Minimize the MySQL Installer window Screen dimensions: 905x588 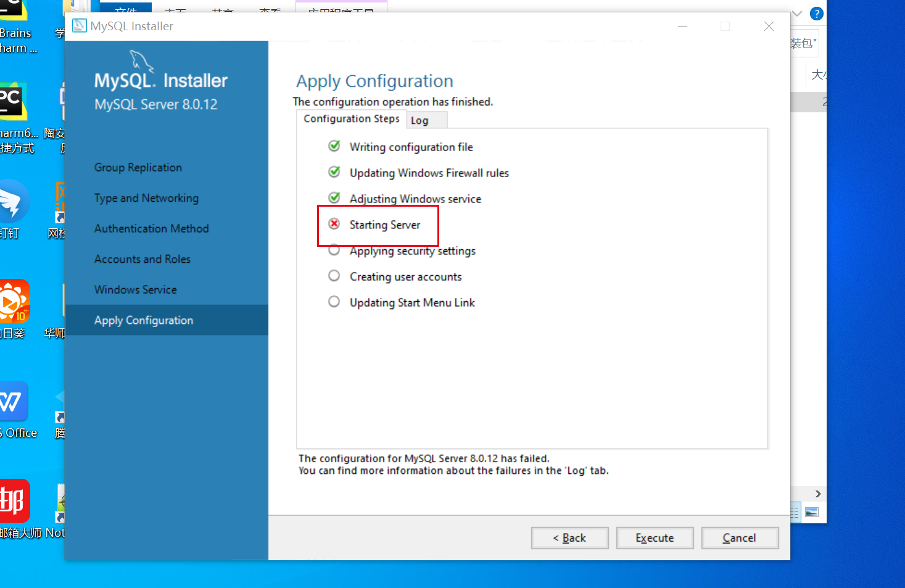[683, 26]
